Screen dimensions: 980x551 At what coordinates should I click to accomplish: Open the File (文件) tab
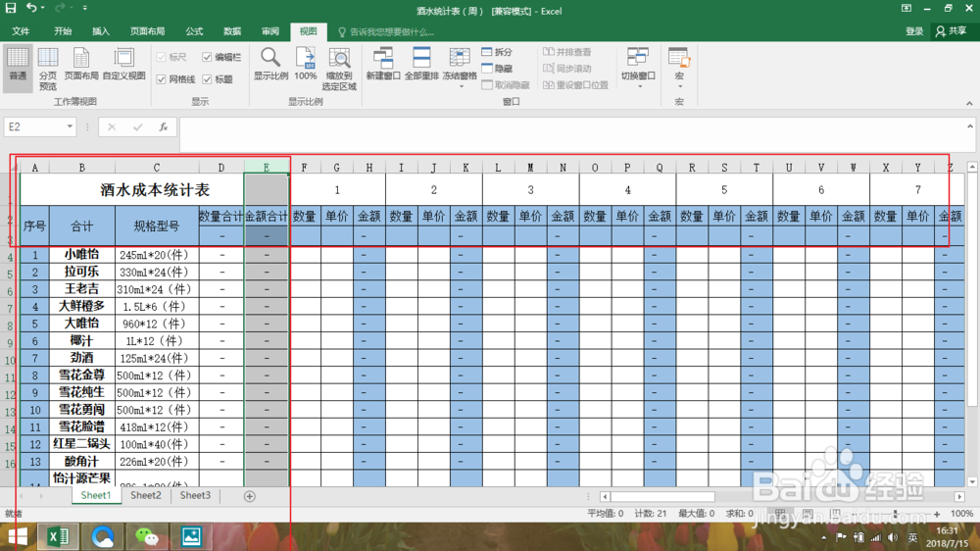[21, 31]
